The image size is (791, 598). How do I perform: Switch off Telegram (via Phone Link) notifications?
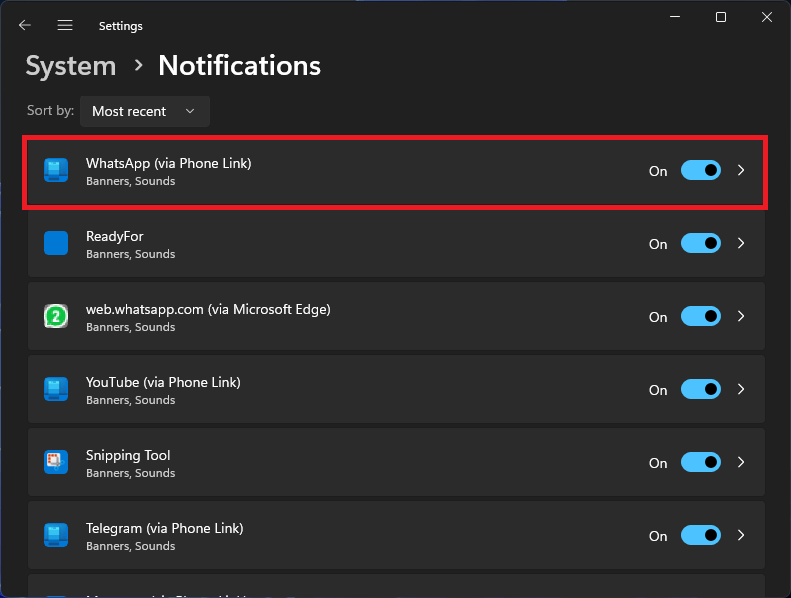pyautogui.click(x=701, y=535)
